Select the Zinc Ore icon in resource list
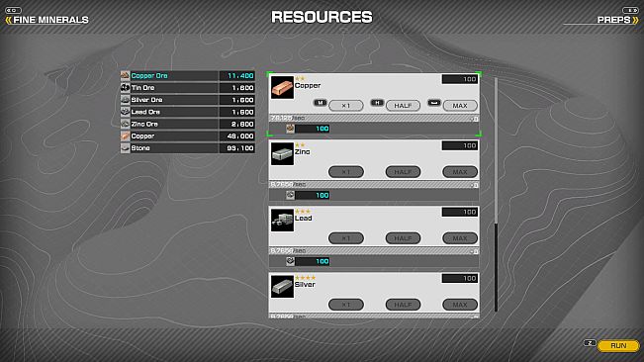The image size is (644, 362). tap(126, 124)
